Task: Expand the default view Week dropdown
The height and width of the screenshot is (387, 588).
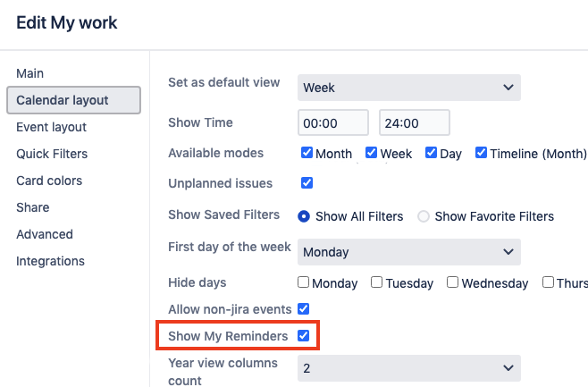Action: [408, 88]
